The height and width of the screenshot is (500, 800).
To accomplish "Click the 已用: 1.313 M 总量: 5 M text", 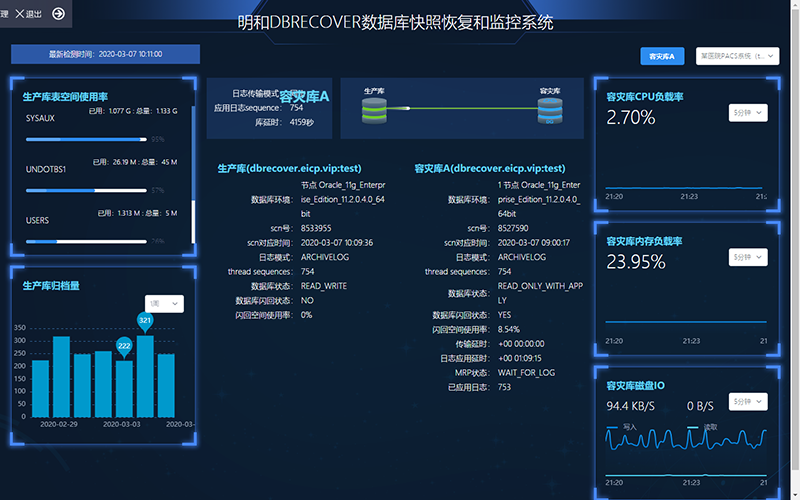I will [137, 213].
